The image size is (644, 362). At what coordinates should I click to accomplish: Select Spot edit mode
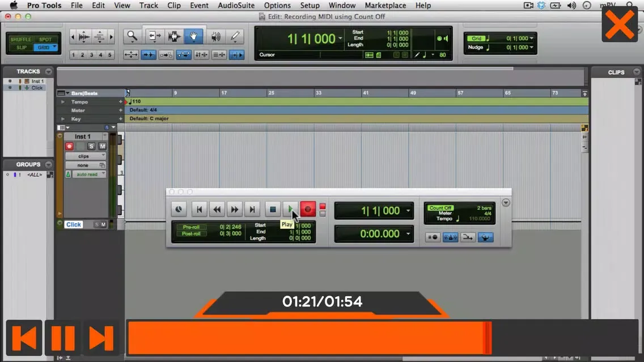point(45,40)
